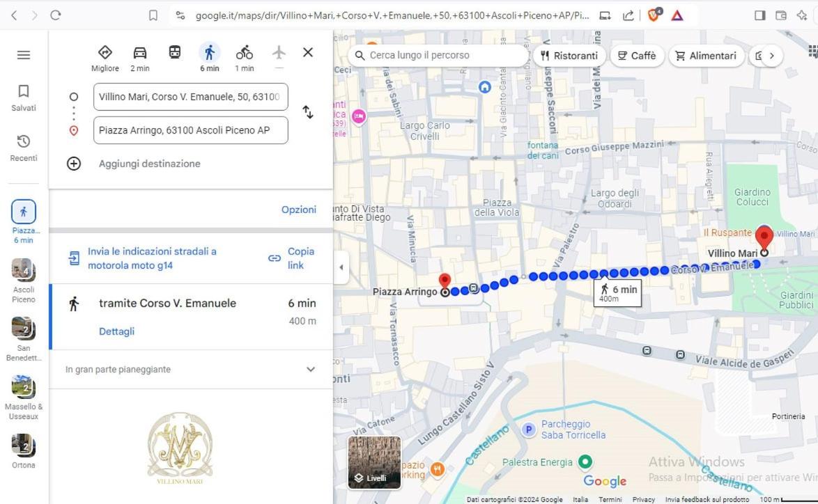Show more category chips with the arrow
This screenshot has width=818, height=504.
point(771,56)
